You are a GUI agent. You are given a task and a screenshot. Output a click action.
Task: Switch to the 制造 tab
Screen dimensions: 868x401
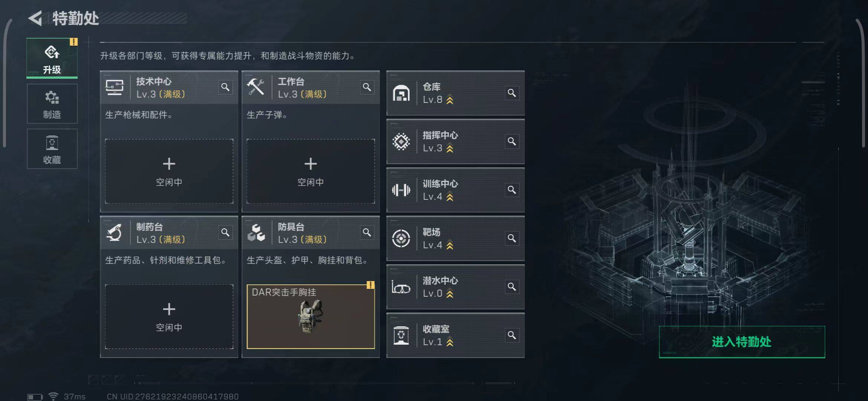(x=52, y=104)
